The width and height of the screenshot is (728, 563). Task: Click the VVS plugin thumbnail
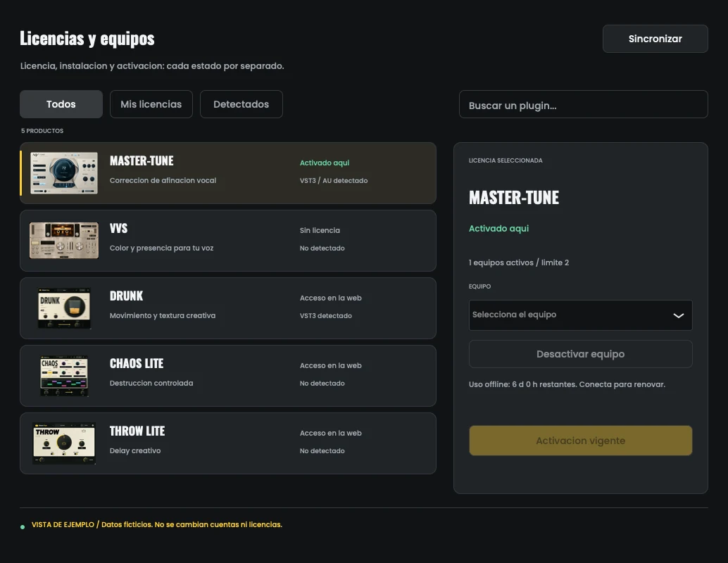64,241
